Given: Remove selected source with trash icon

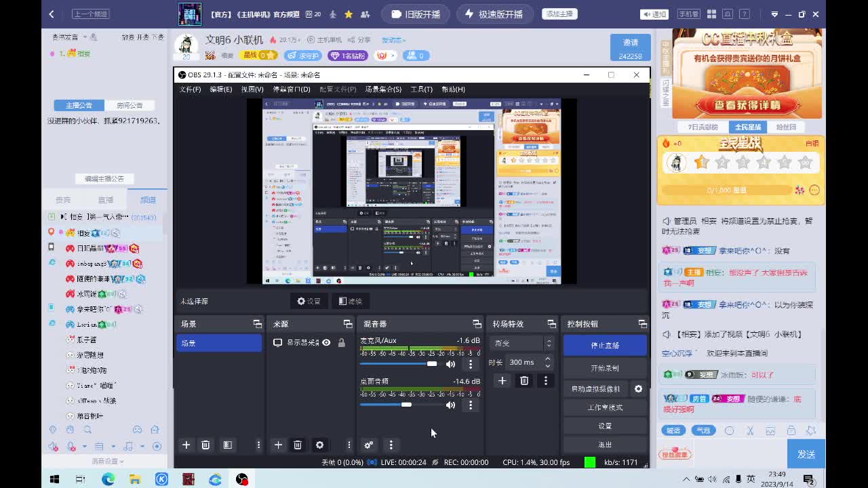Looking at the screenshot, I should 298,445.
